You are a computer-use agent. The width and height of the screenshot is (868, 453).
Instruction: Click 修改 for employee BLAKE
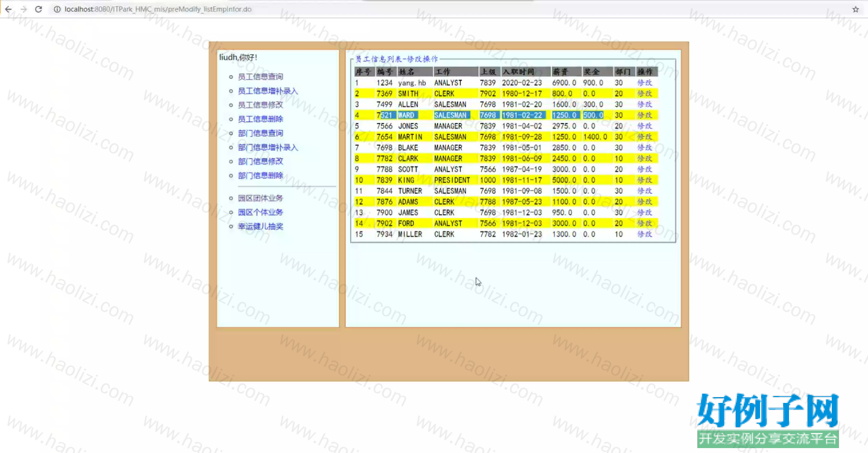pyautogui.click(x=645, y=148)
